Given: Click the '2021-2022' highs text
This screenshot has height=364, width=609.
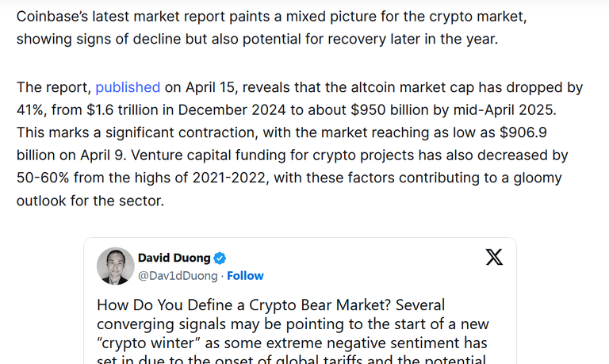Looking at the screenshot, I should (x=229, y=178).
